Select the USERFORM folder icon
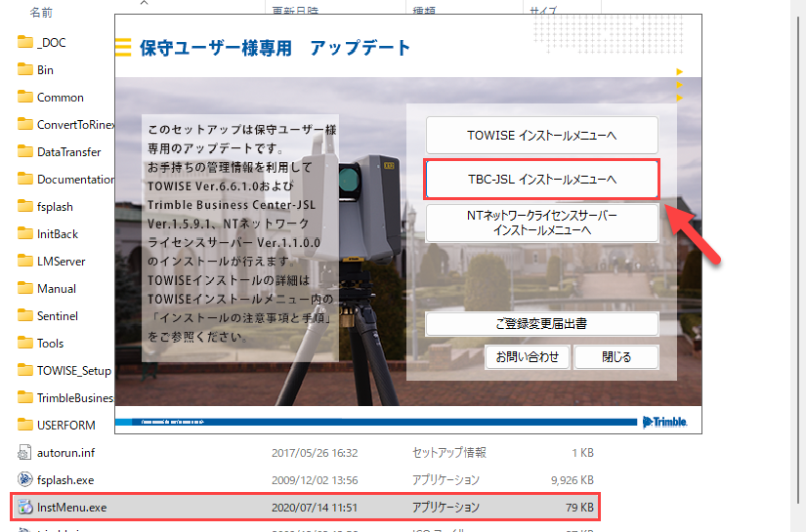 pos(25,425)
